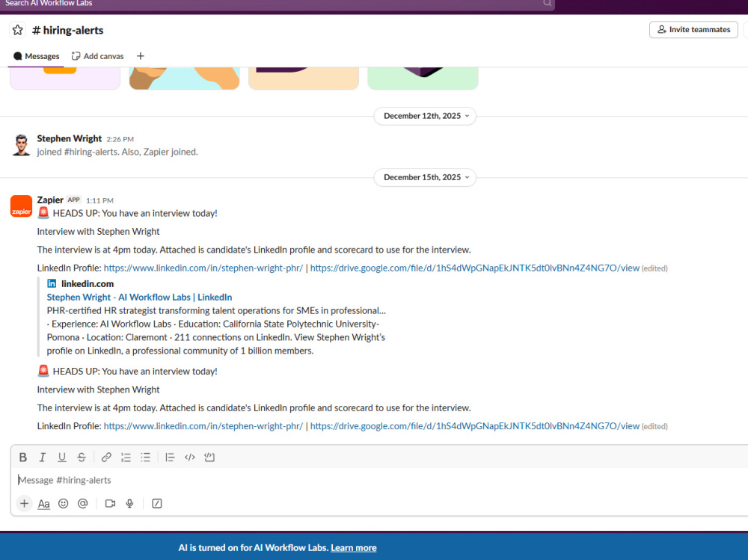Focus the Message #hiring-alerts input
The height and width of the screenshot is (560, 748).
click(381, 480)
